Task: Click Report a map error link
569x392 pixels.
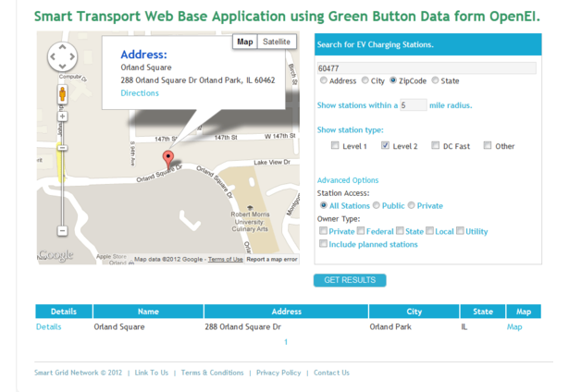Action: point(272,259)
